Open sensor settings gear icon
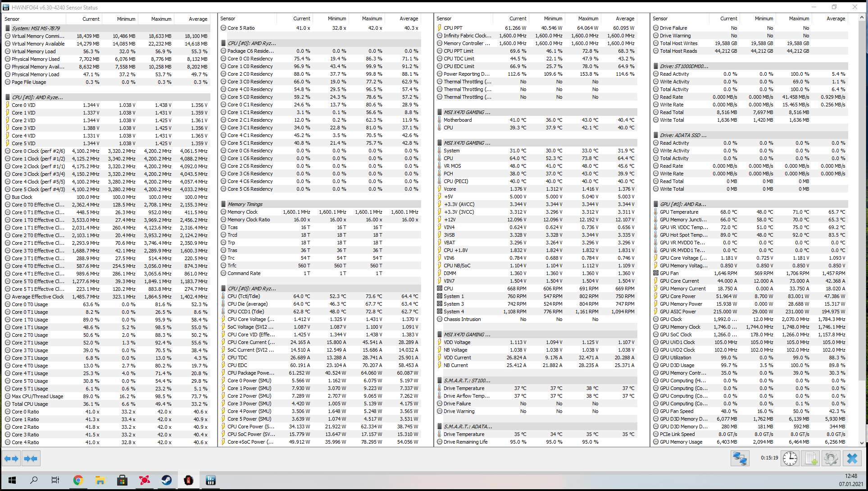Image resolution: width=868 pixels, height=491 pixels. pos(831,459)
